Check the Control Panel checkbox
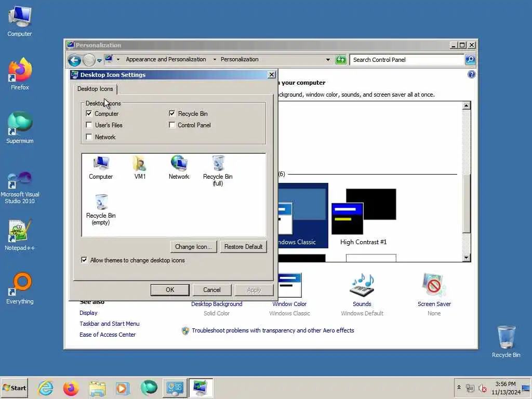Screen dimensions: 532x399 coord(172,125)
